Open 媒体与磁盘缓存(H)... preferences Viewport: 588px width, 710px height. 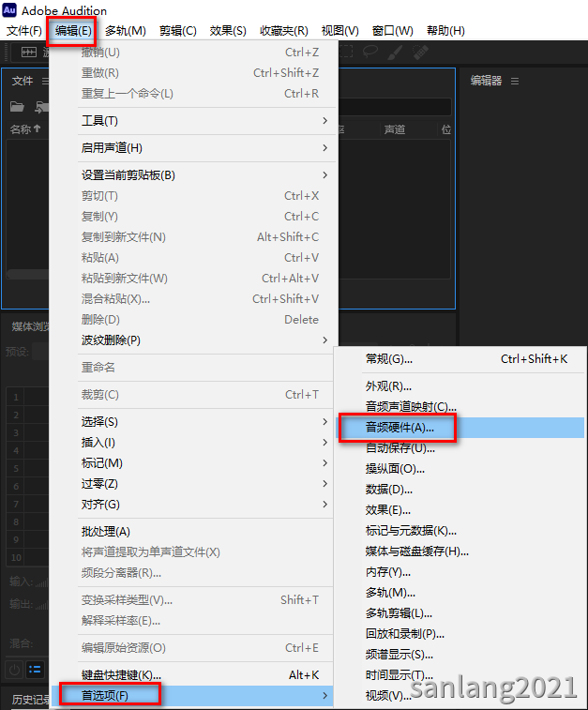click(460, 551)
